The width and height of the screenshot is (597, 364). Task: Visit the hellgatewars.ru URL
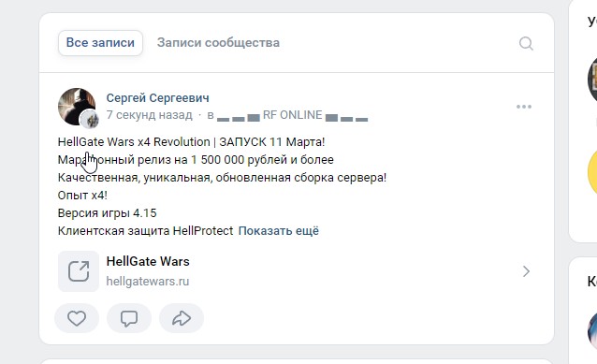[148, 282]
